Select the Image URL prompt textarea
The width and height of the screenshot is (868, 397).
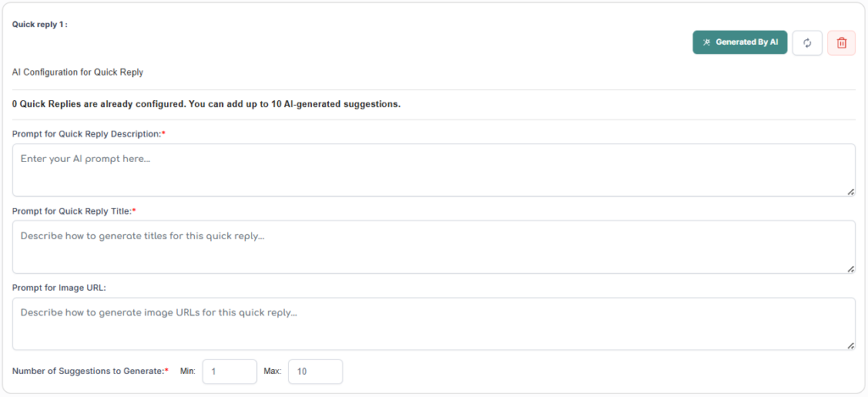(432, 323)
